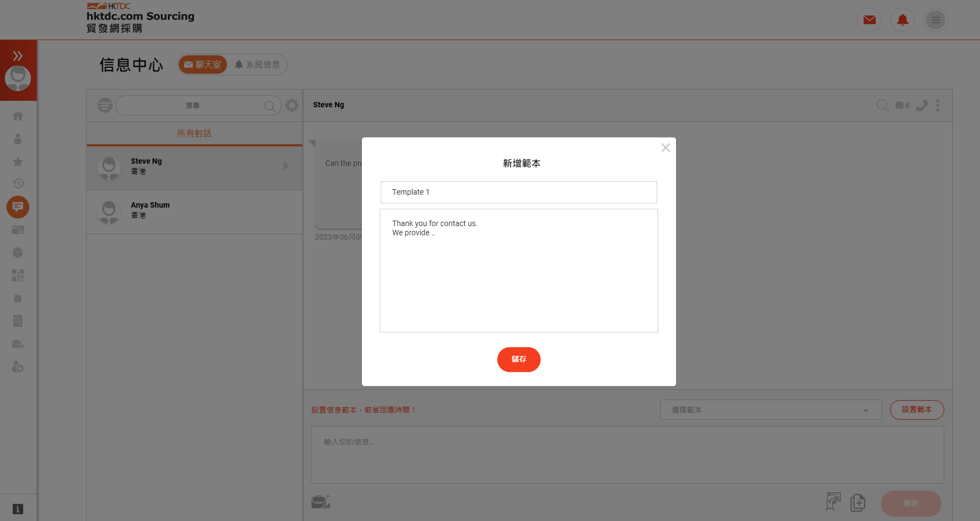Start a video call with Steve Ng

point(902,105)
